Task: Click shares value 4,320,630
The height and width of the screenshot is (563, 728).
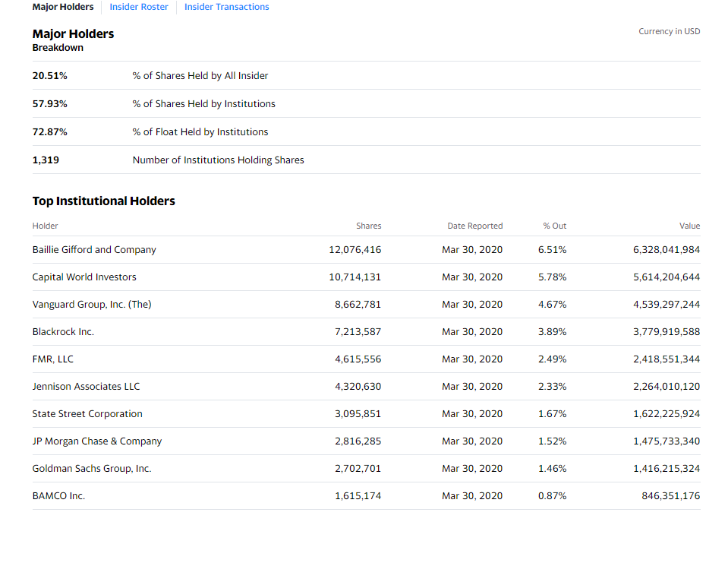Action: coord(358,387)
